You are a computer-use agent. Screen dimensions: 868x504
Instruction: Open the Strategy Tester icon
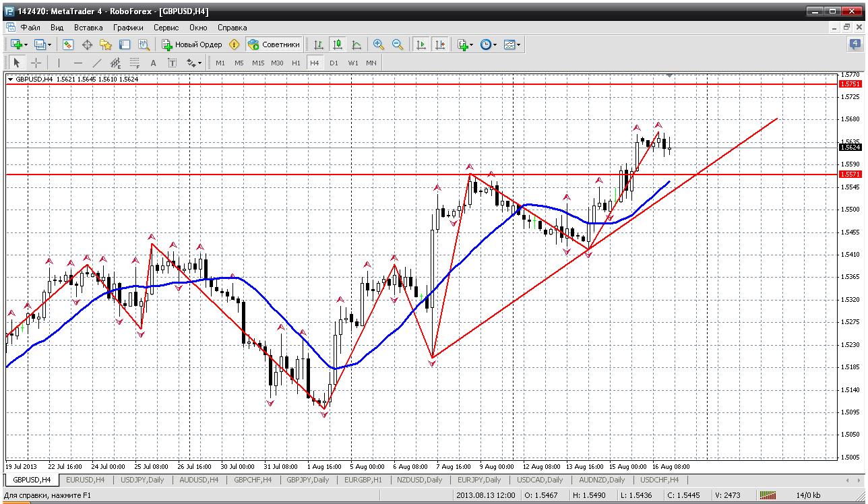click(144, 44)
